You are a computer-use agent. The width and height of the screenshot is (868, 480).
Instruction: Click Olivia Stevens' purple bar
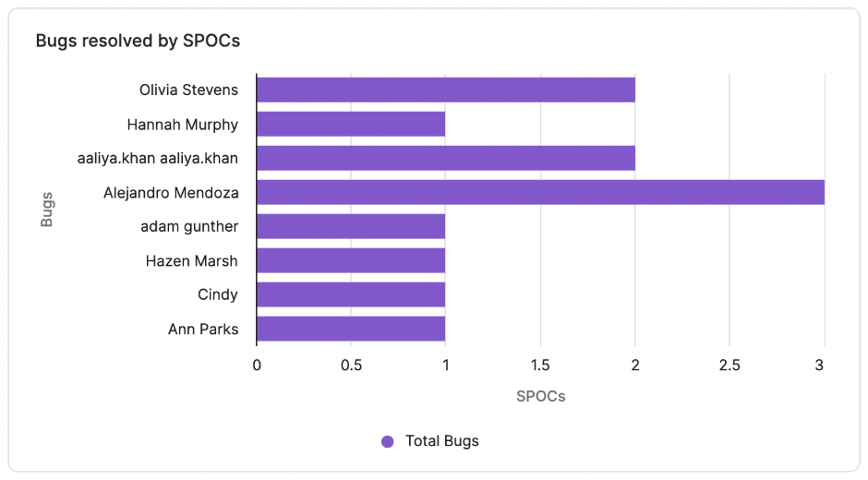point(445,90)
